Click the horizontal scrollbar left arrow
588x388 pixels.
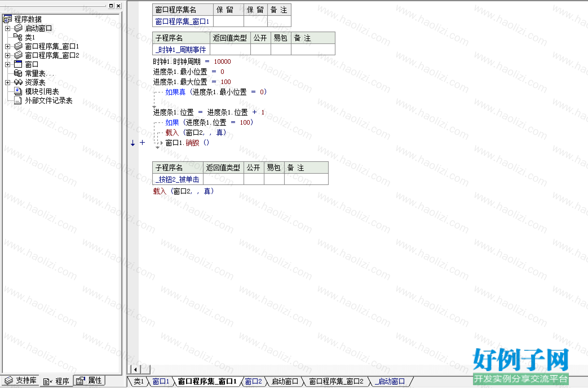136,369
